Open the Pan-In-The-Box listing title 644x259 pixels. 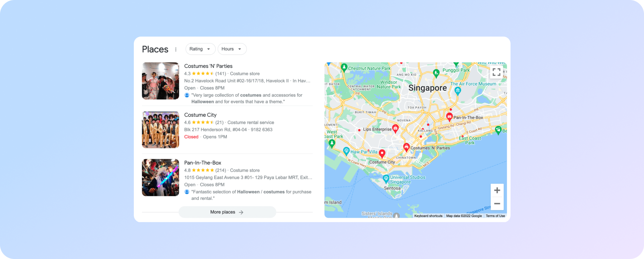(x=203, y=163)
